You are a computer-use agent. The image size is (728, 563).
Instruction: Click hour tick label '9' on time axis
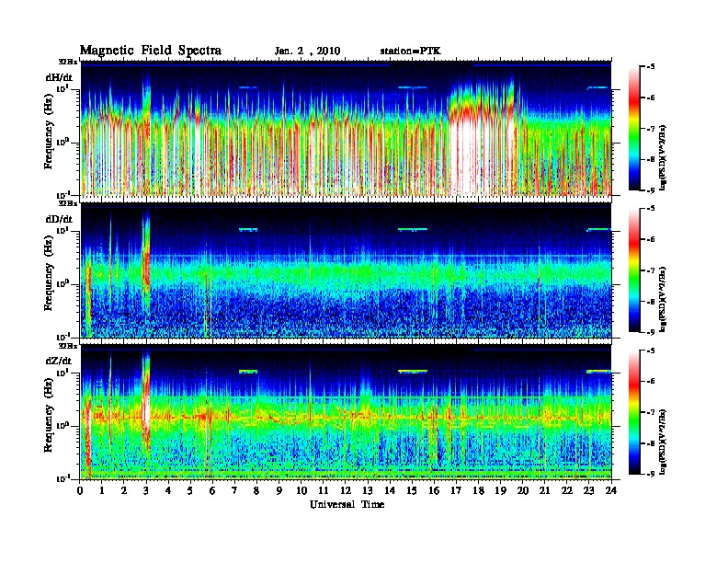coord(279,491)
